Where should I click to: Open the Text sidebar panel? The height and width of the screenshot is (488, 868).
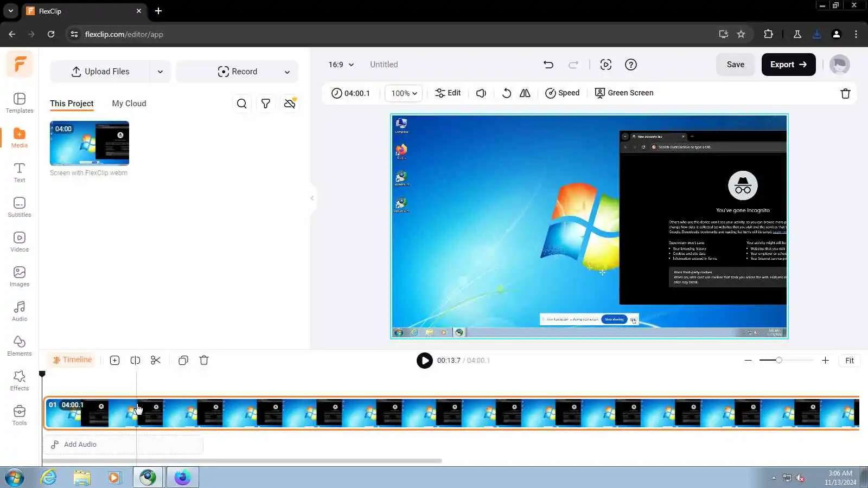(20, 172)
